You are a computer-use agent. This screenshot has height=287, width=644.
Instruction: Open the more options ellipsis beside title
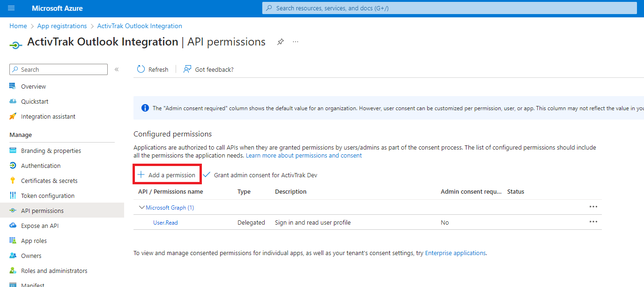click(296, 42)
